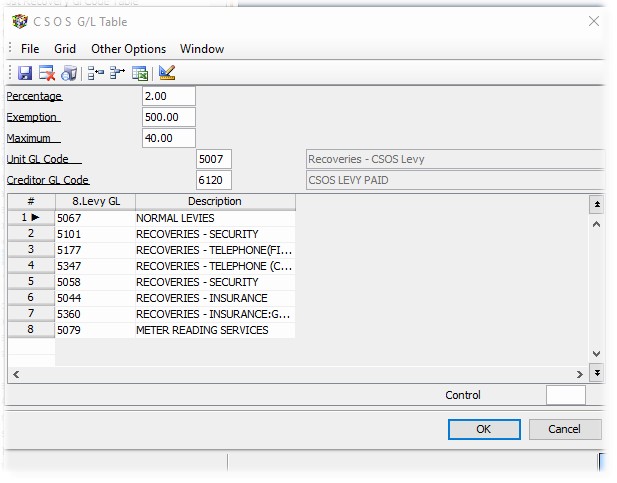Select row header 1 with arrow marker
The image size is (617, 483).
pos(31,218)
